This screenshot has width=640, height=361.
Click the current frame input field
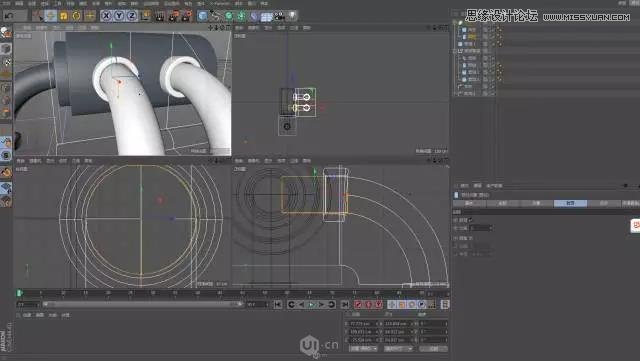(x=28, y=304)
